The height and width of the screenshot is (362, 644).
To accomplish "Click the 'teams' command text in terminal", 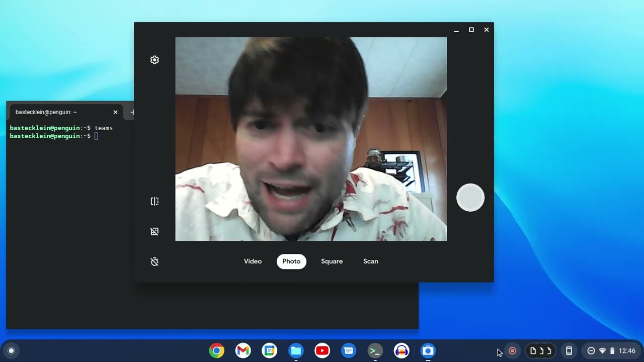I will click(x=104, y=128).
